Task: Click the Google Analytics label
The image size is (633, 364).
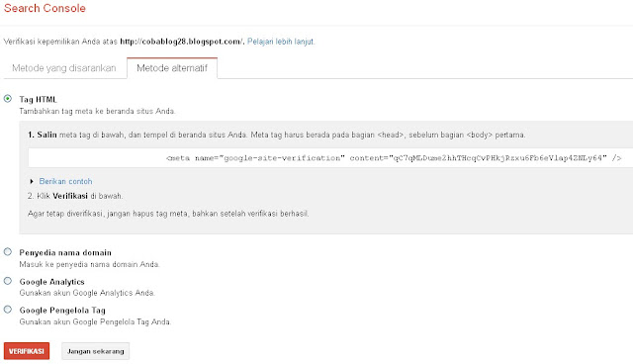Action: point(52,282)
